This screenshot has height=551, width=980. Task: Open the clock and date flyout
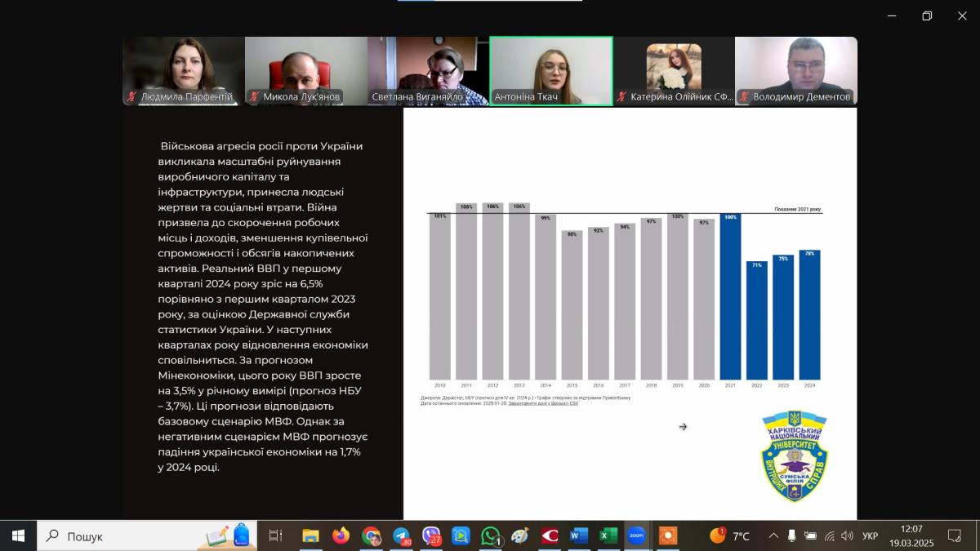pos(911,535)
